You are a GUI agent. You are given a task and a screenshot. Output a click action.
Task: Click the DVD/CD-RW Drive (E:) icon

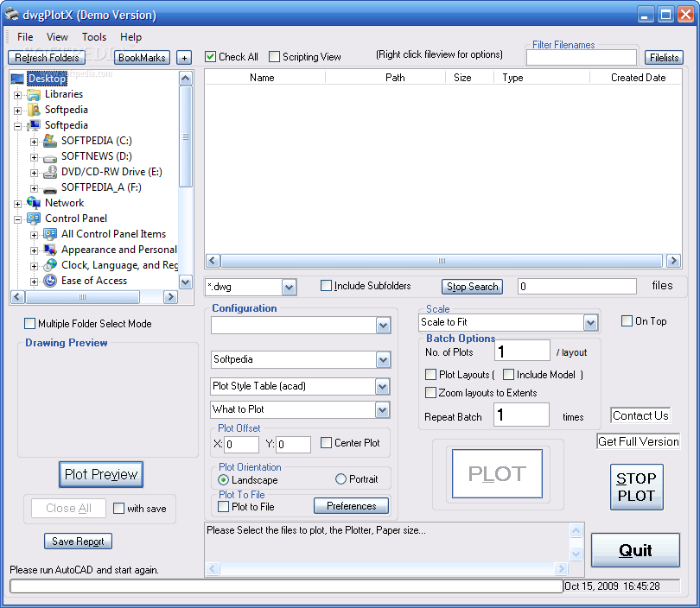[50, 172]
